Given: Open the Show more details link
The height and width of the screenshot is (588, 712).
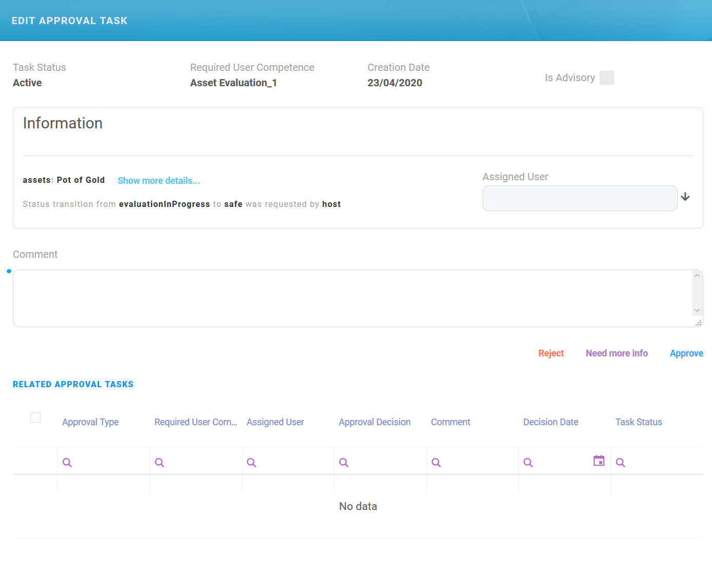Looking at the screenshot, I should 159,180.
